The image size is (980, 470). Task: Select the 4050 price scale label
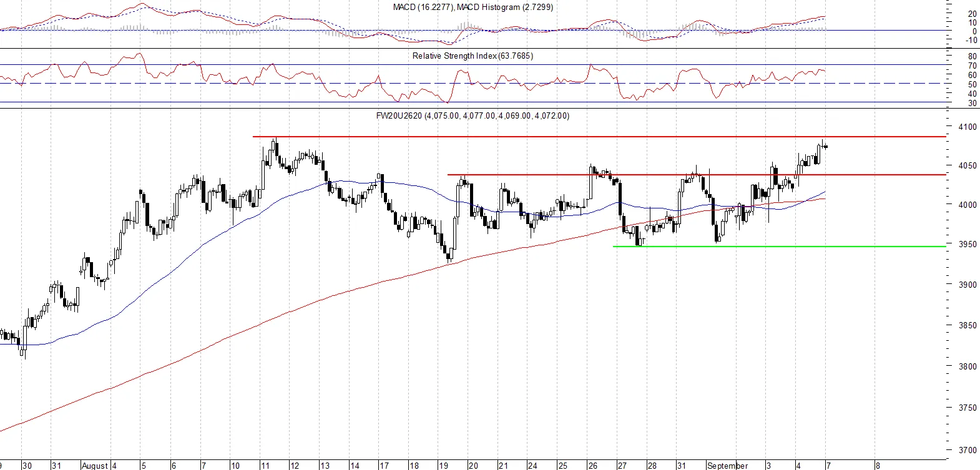tap(968, 165)
